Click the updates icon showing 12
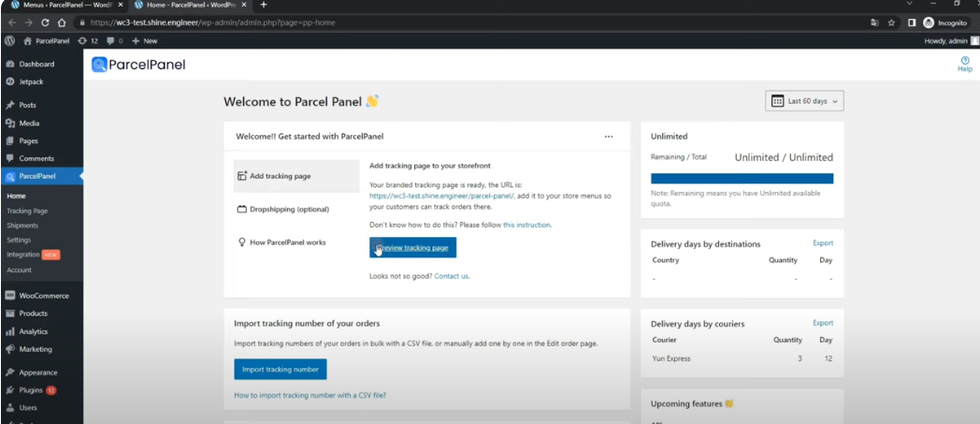Screen dimensions: 980x424 tap(88, 40)
